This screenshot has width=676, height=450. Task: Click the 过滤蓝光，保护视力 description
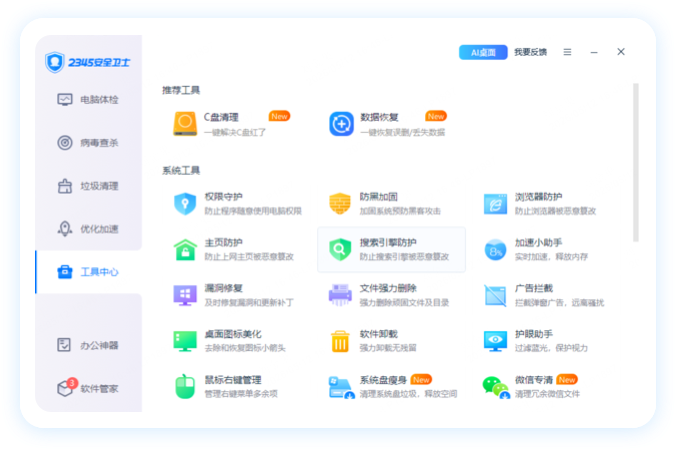[551, 348]
